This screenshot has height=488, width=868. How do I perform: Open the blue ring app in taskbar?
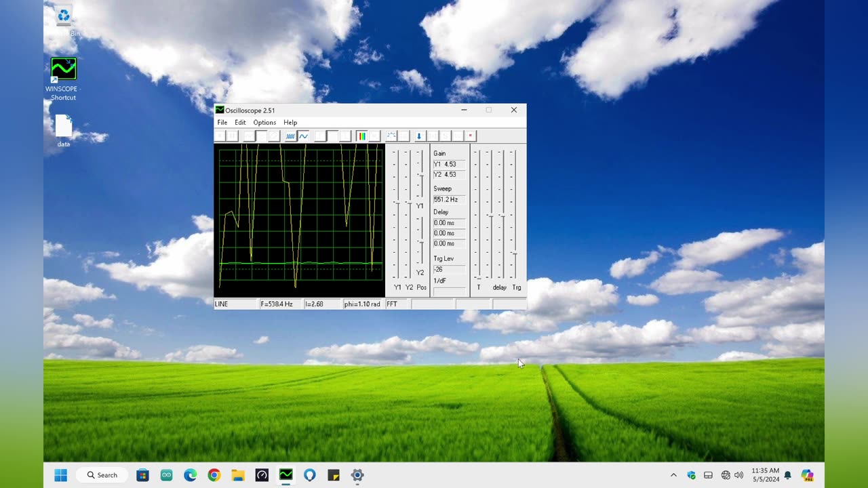click(310, 475)
